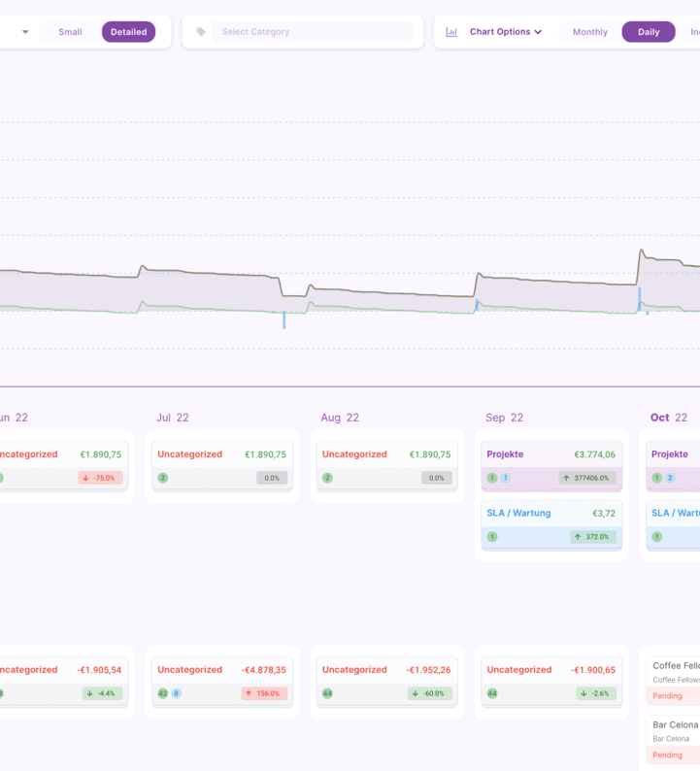Switch to the Detailed view
Screen dimensions: 700x771
(128, 32)
